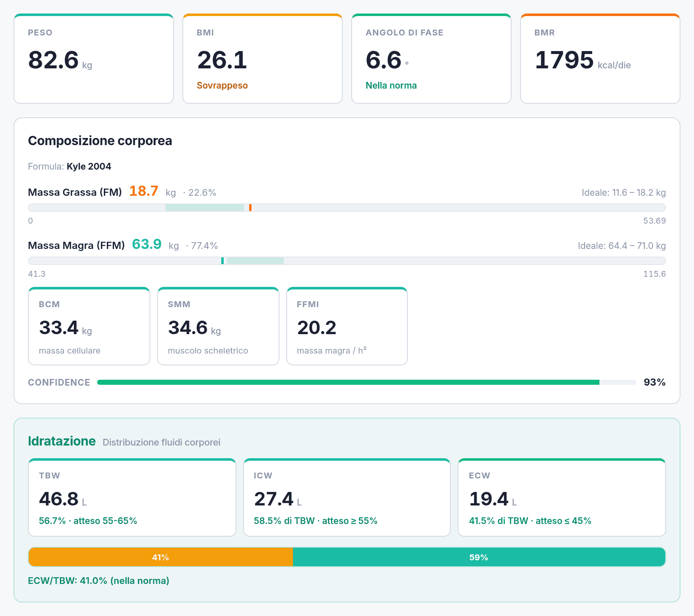Click the BCM card label
694x616 pixels.
pos(49,304)
